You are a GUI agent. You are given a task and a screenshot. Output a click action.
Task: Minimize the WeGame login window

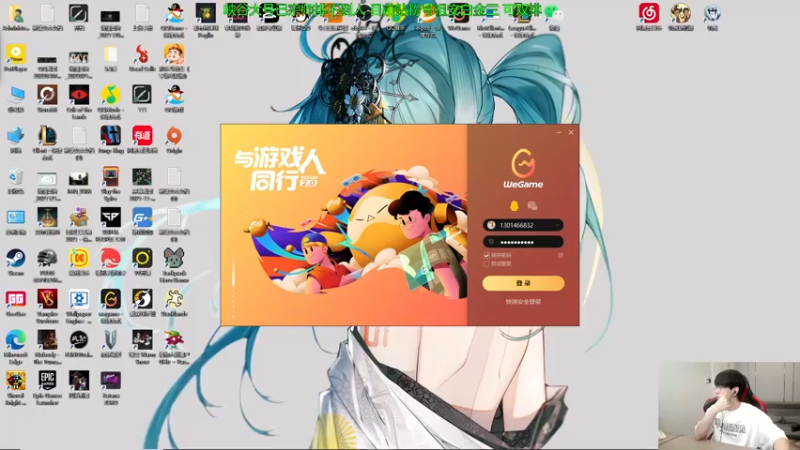[559, 132]
